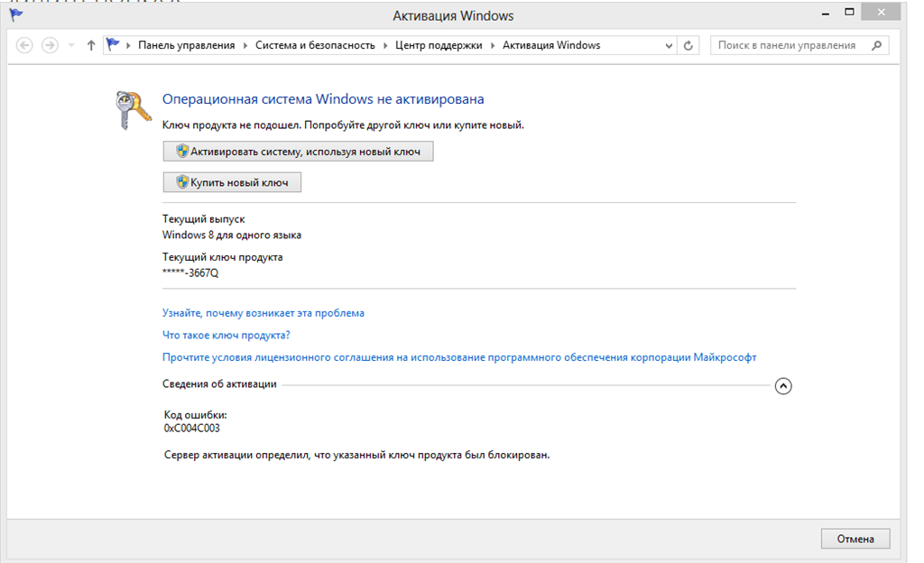Image resolution: width=924 pixels, height=563 pixels.
Task: Open 'Панель управления' breadcrumb
Action: pos(186,45)
